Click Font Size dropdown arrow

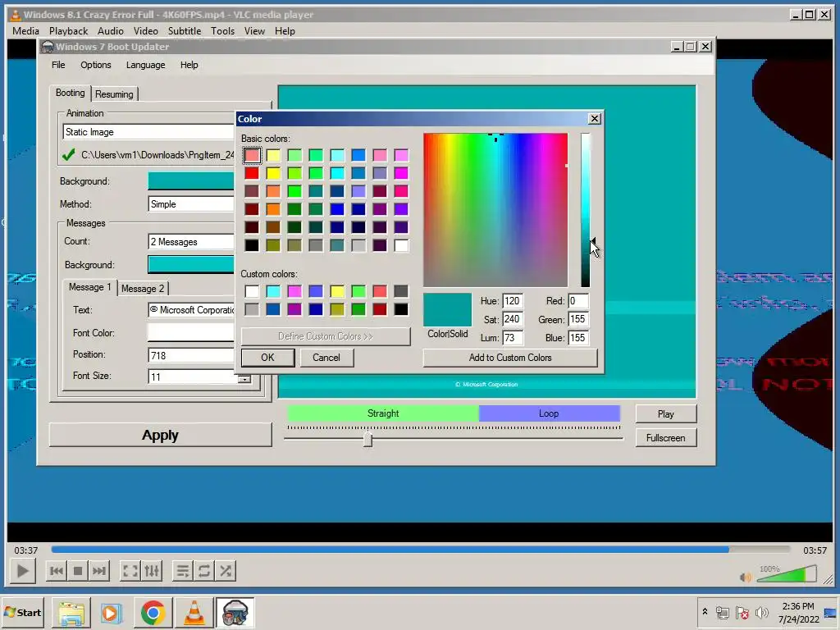(244, 379)
